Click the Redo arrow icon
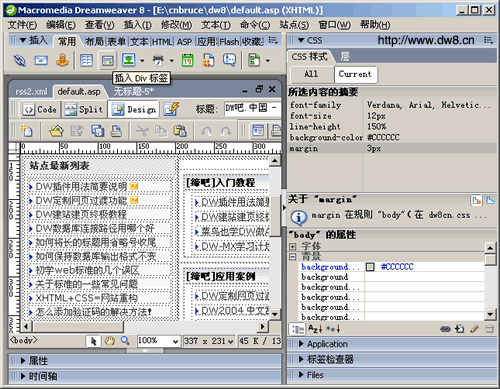 pyautogui.click(x=226, y=131)
